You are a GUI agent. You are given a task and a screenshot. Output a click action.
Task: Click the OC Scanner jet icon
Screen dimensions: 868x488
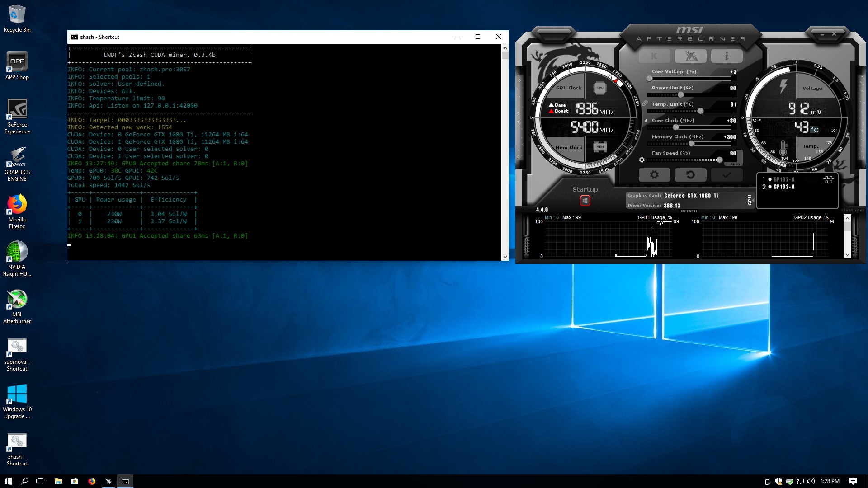pyautogui.click(x=690, y=56)
